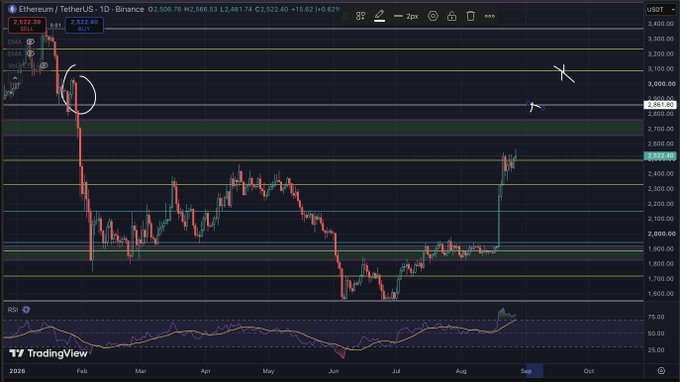Click the high value H2,566.53 in header

click(x=200, y=9)
